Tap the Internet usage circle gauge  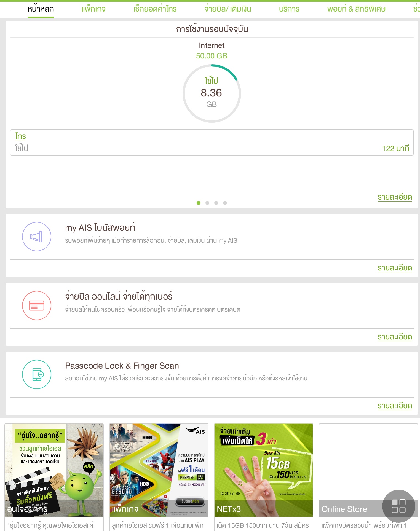click(x=212, y=93)
